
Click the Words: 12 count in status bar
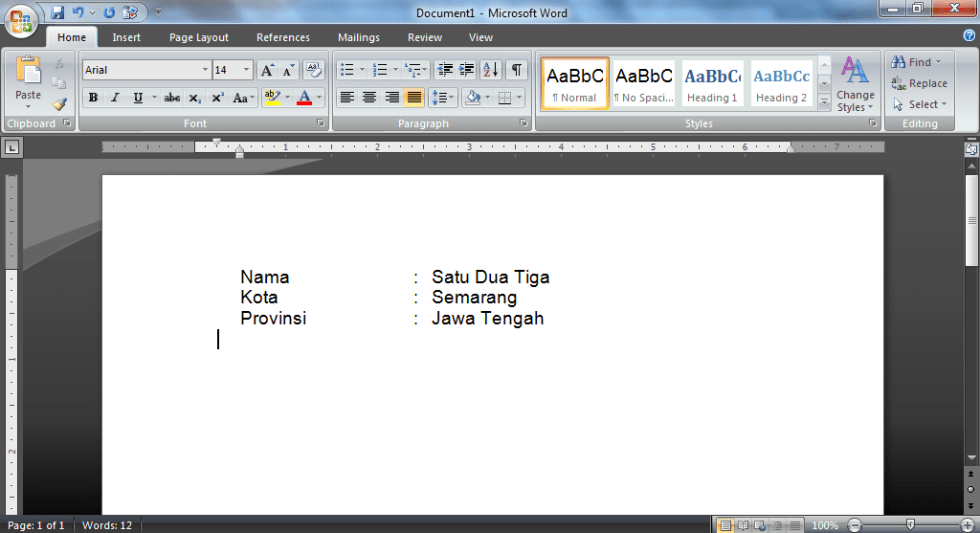(107, 525)
